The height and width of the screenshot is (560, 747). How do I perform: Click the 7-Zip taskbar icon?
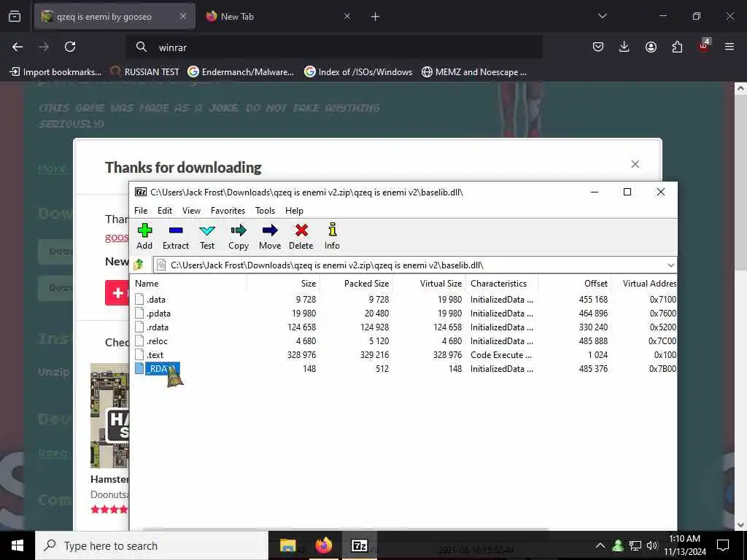[x=359, y=545]
